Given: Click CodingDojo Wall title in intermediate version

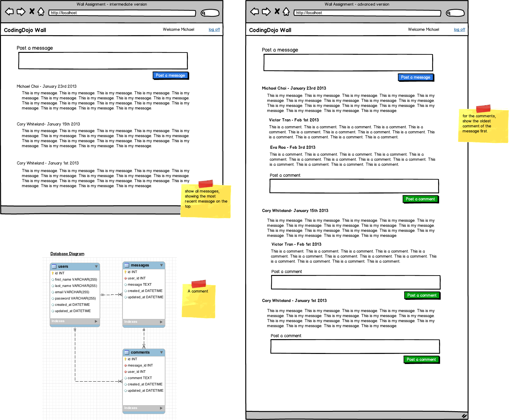Looking at the screenshot, I should point(25,30).
